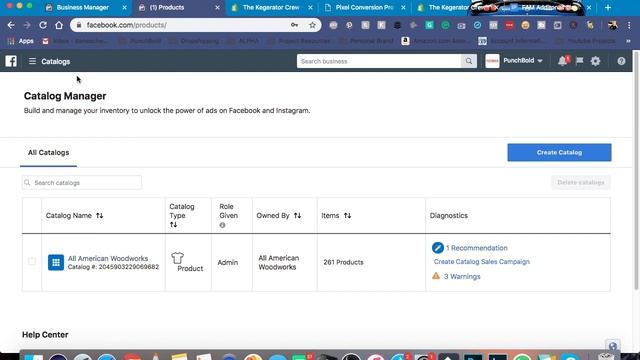
Task: Open the 1 Recommendation link
Action: [476, 248]
